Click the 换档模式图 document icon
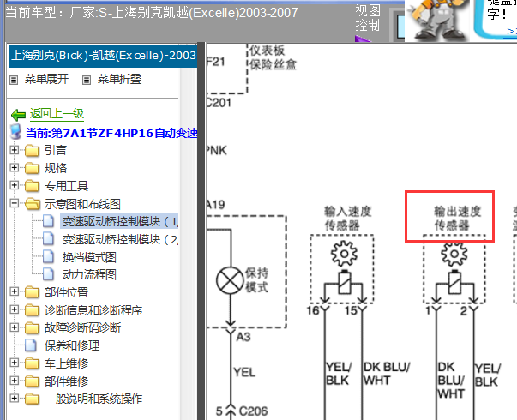The width and height of the screenshot is (517, 420). click(48, 256)
